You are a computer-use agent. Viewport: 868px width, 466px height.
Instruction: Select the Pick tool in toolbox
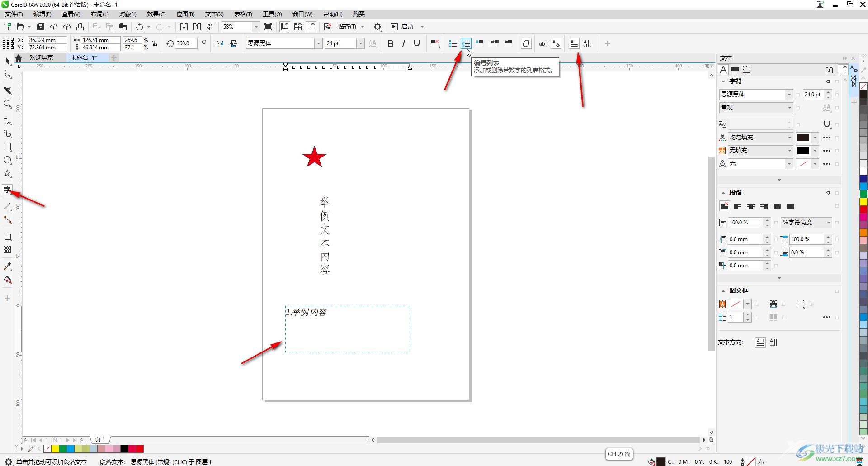[8, 61]
